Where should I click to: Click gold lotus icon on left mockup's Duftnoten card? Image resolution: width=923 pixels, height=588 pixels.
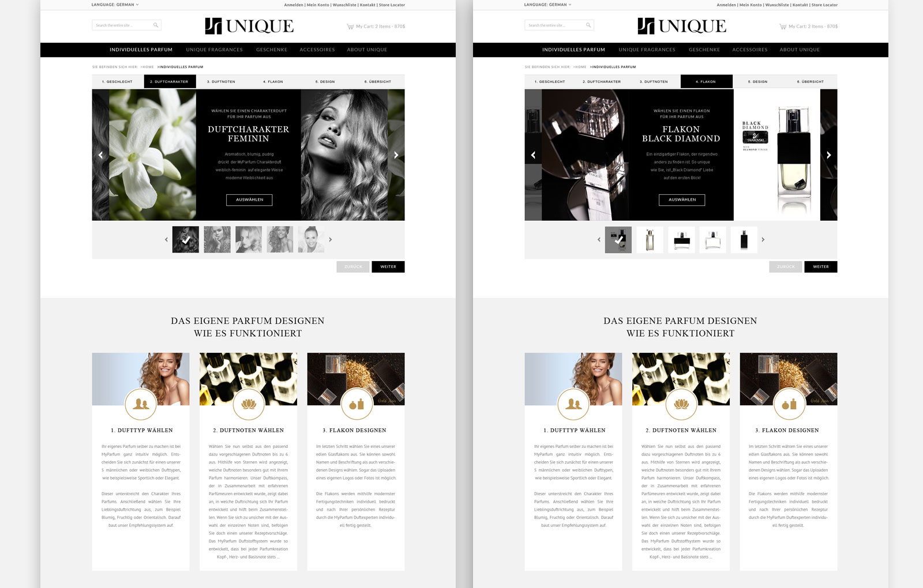pos(249,405)
